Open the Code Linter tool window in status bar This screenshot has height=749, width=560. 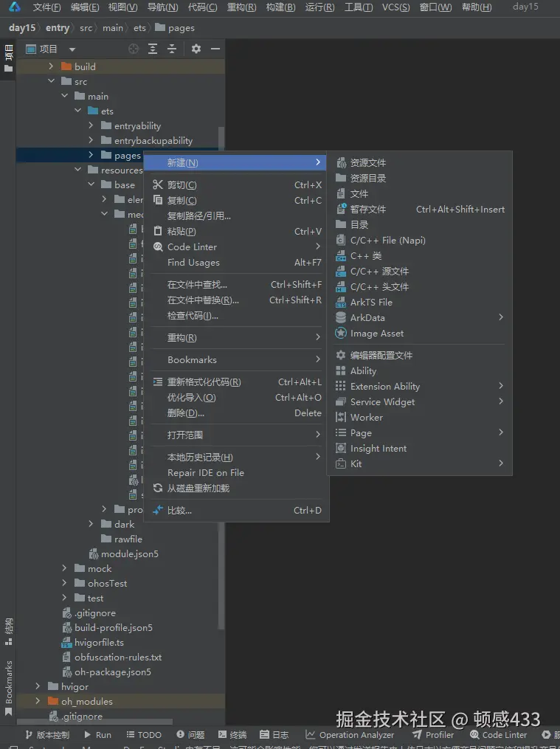(499, 735)
